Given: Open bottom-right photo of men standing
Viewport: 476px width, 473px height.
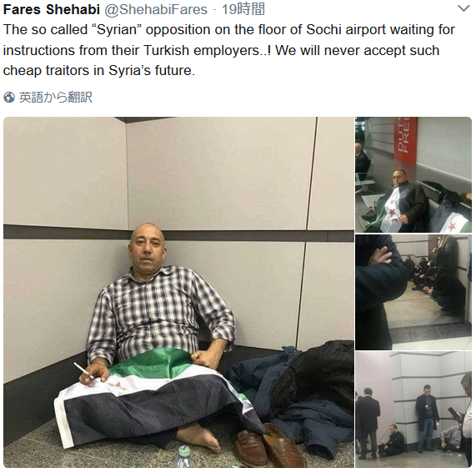Looking at the screenshot, I should (x=413, y=410).
